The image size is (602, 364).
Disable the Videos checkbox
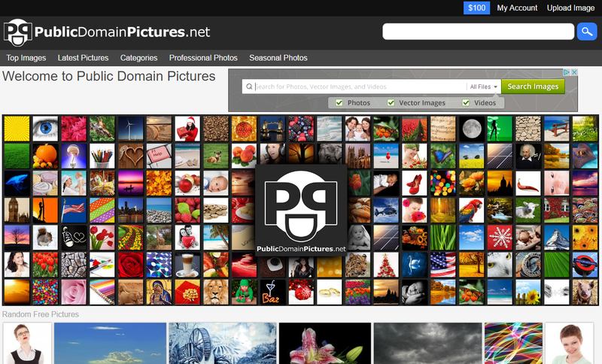(467, 103)
